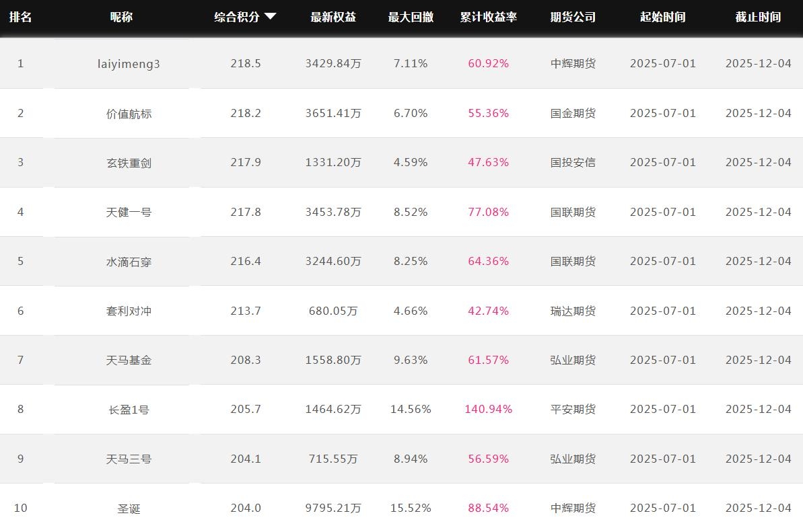Screen dimensions: 803x532
Task: Open the 套利对冲 trader entry
Action: point(129,311)
